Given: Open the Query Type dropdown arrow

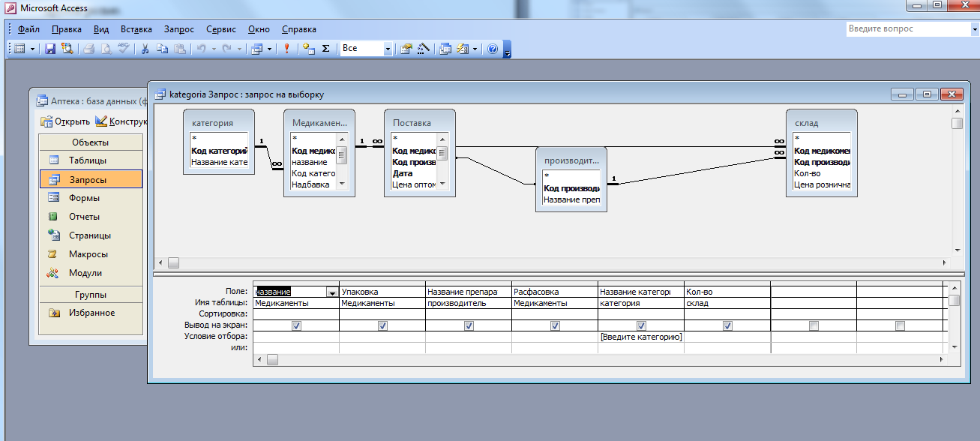Looking at the screenshot, I should coord(269,48).
